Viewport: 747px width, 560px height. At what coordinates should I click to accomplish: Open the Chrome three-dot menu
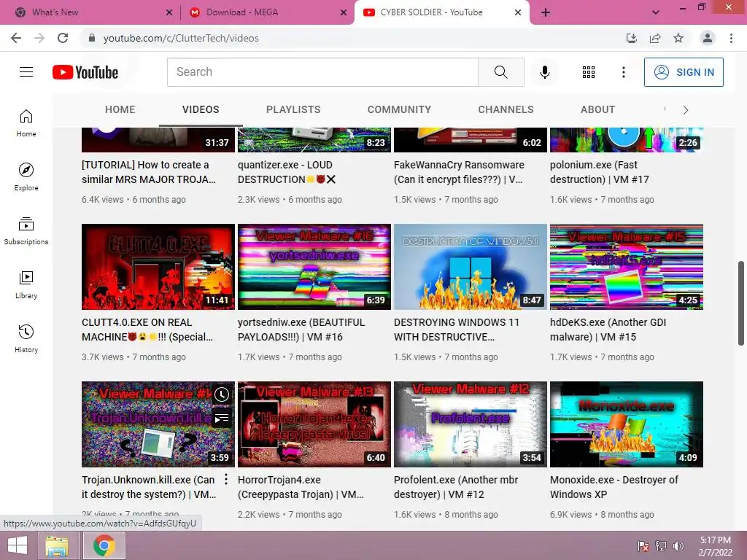(731, 38)
